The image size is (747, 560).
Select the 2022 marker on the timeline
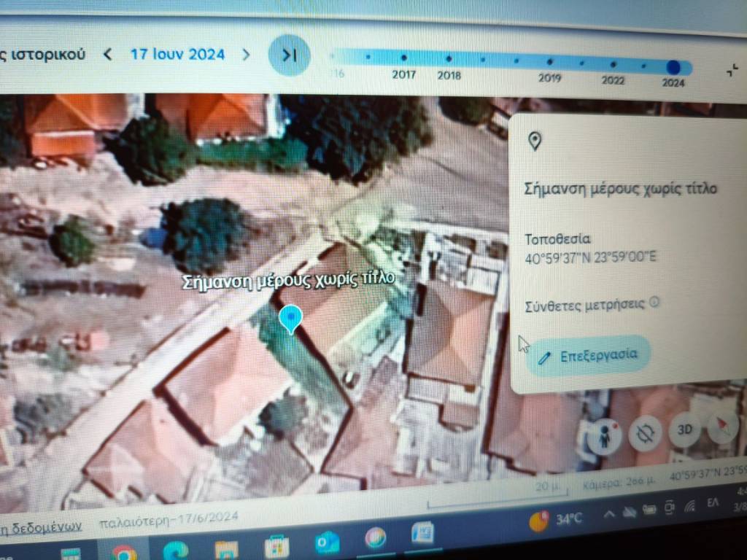tap(613, 65)
